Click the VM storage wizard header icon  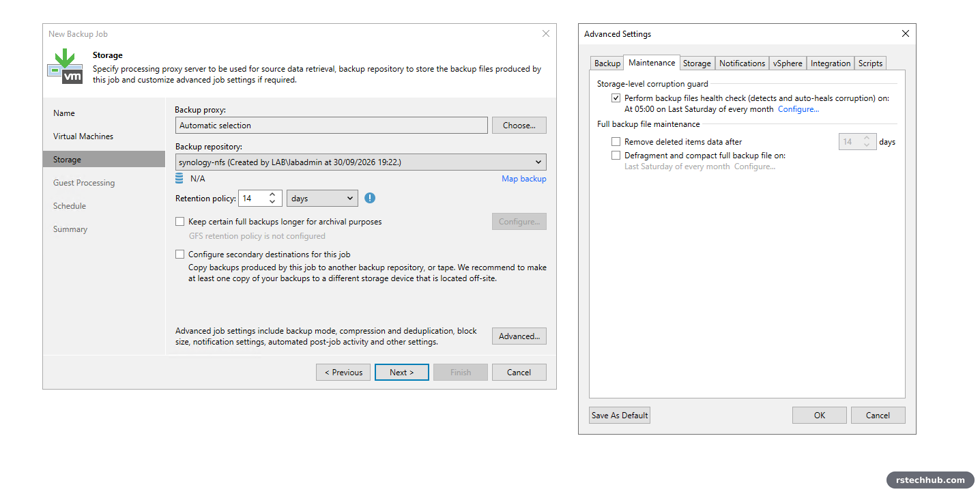65,66
